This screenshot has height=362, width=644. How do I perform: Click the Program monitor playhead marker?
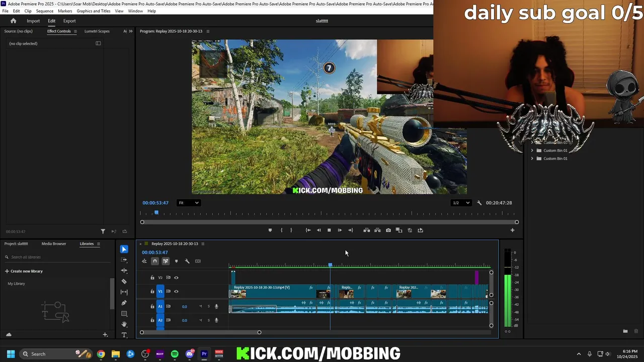[156, 213]
